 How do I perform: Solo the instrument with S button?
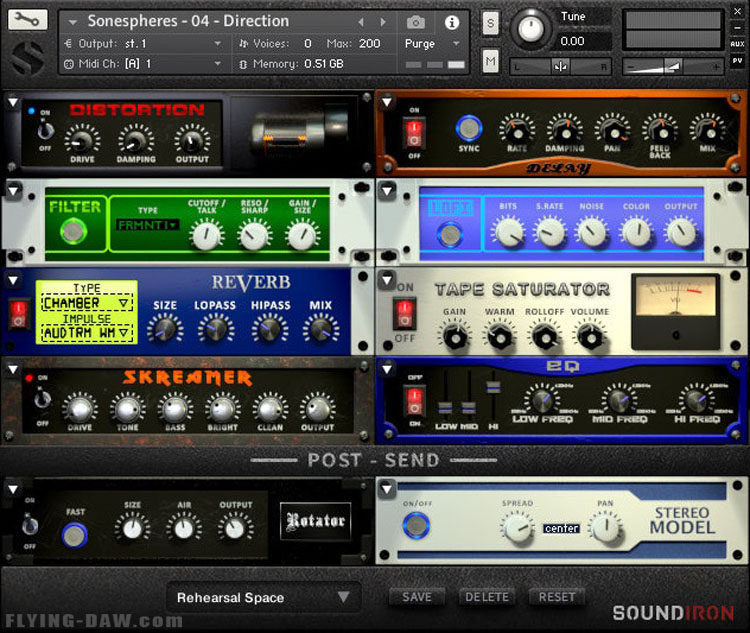pos(490,22)
